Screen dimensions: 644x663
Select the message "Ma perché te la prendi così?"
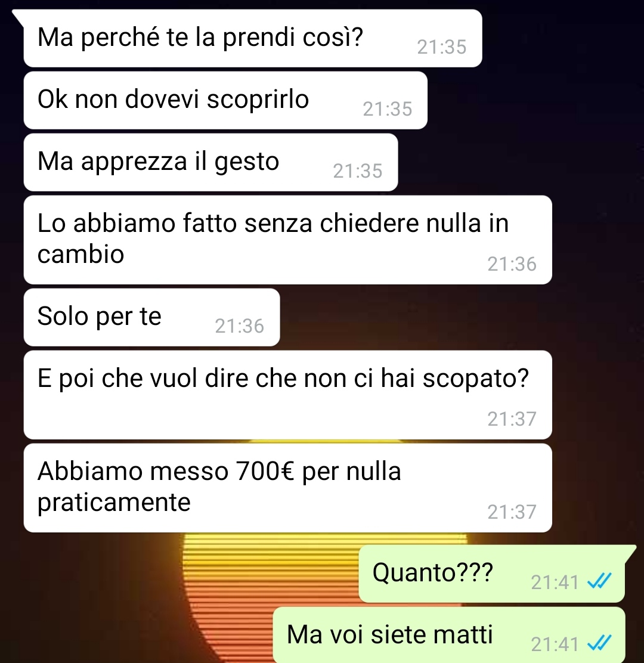pos(252,39)
